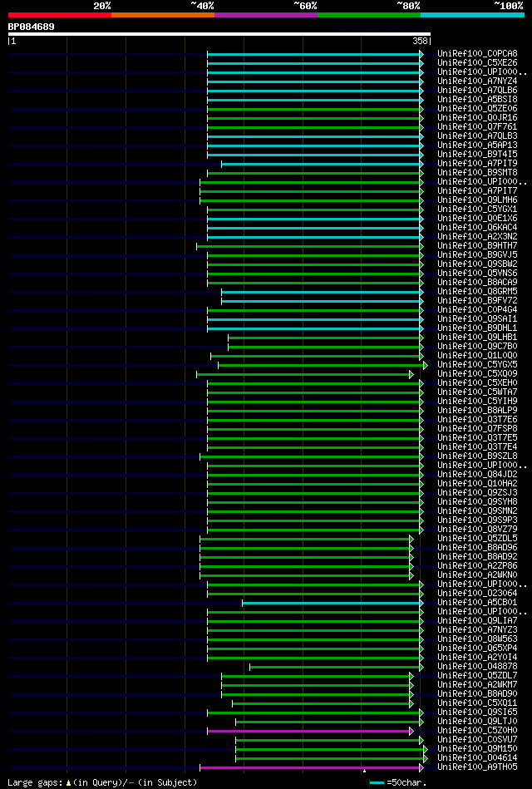This screenshot has width=532, height=789.
Task: Open hit UniRef100_C0PCA8
Action: [x=477, y=54]
